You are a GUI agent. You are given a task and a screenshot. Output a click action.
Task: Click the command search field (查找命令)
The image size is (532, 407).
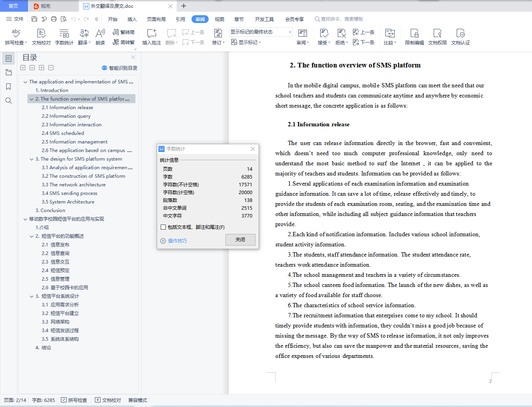(x=339, y=19)
